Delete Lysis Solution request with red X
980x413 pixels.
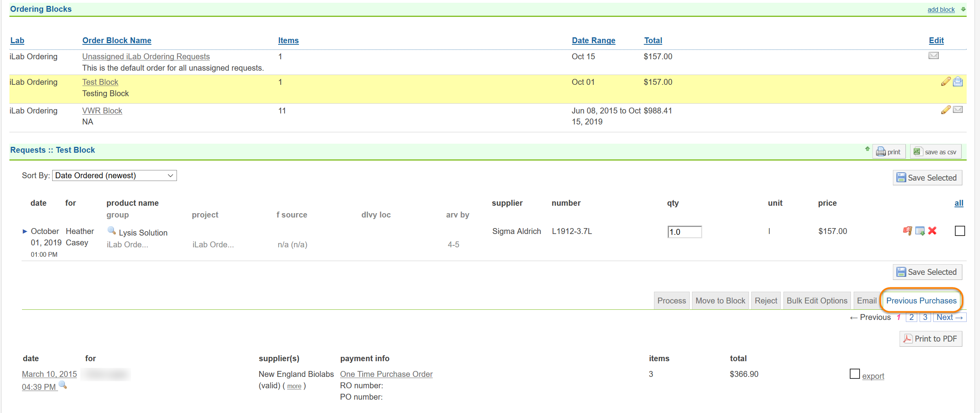[932, 231]
